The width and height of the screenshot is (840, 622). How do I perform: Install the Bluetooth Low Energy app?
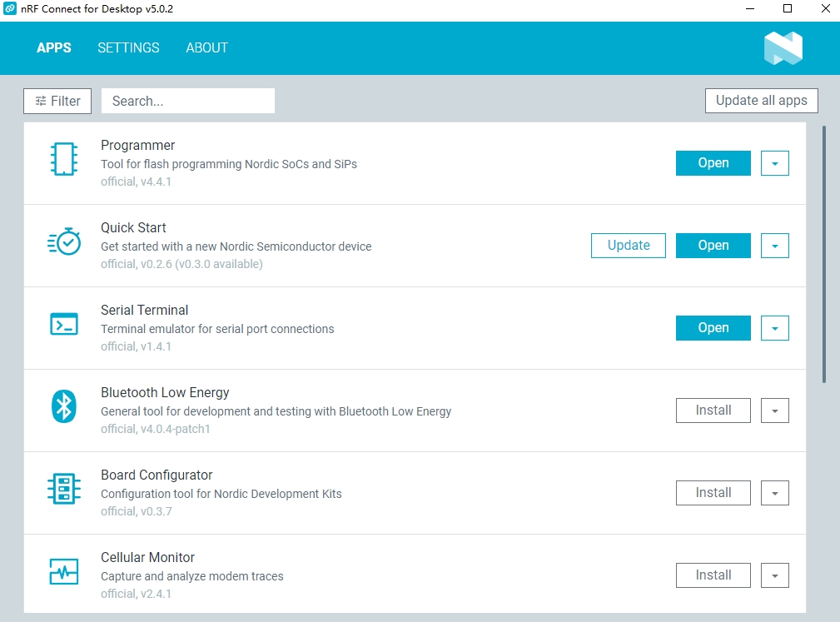[713, 411]
